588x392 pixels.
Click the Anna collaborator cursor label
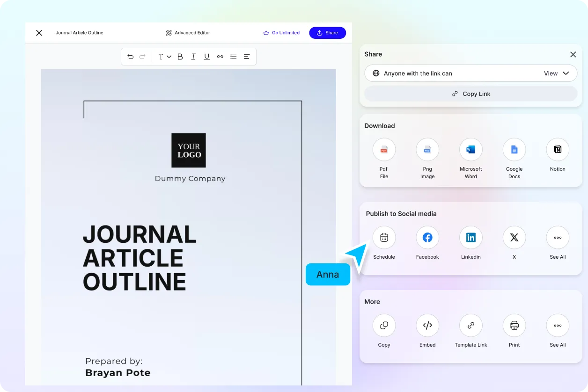pyautogui.click(x=328, y=275)
